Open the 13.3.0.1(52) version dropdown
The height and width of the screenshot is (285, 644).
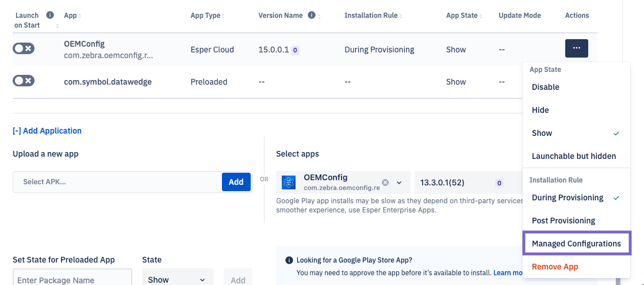468,183
